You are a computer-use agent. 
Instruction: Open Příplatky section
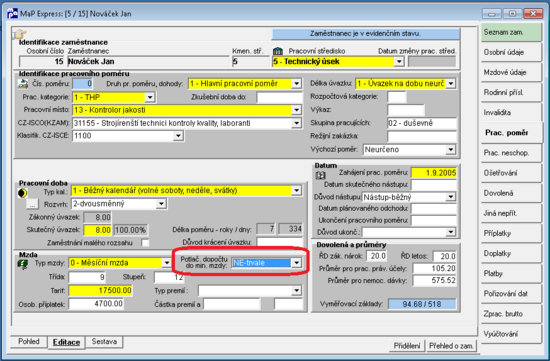[x=511, y=233]
